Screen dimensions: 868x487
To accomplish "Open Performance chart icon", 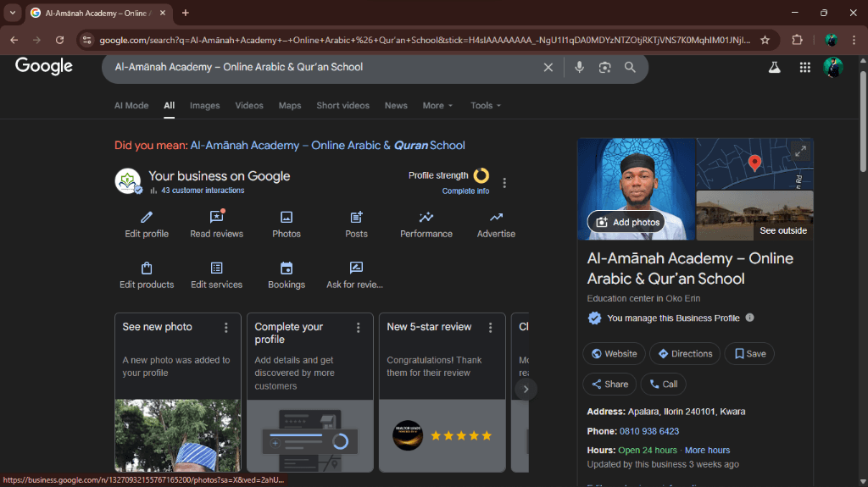I will (x=426, y=217).
